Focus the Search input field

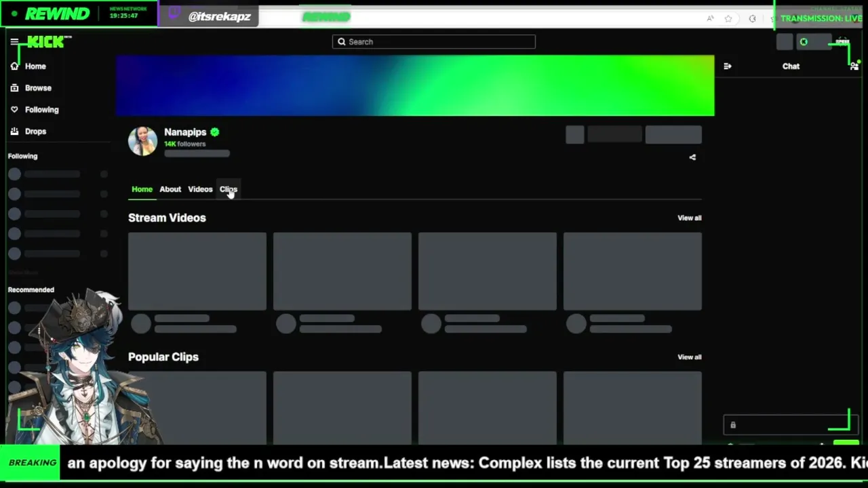click(434, 42)
